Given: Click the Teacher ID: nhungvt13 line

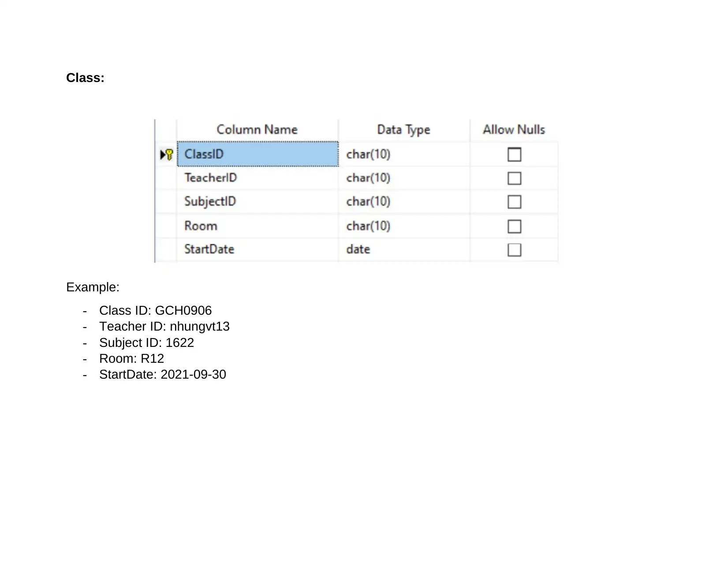Looking at the screenshot, I should [x=164, y=327].
